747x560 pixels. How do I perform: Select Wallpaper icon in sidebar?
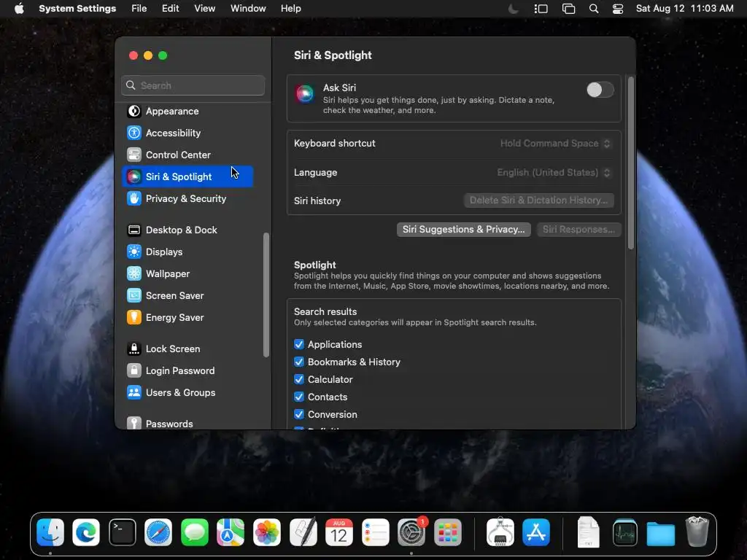(134, 274)
